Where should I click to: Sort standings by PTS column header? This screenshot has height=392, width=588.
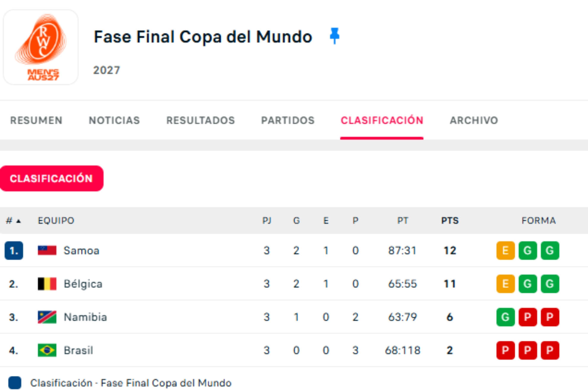450,221
